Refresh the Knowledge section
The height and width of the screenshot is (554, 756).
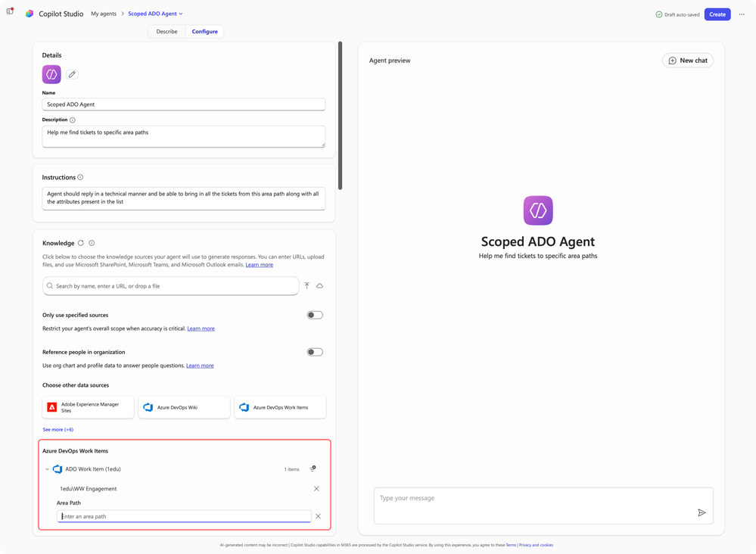(81, 243)
